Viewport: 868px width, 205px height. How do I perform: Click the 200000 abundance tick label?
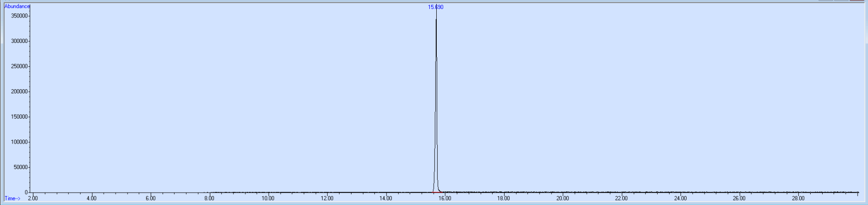(19, 92)
